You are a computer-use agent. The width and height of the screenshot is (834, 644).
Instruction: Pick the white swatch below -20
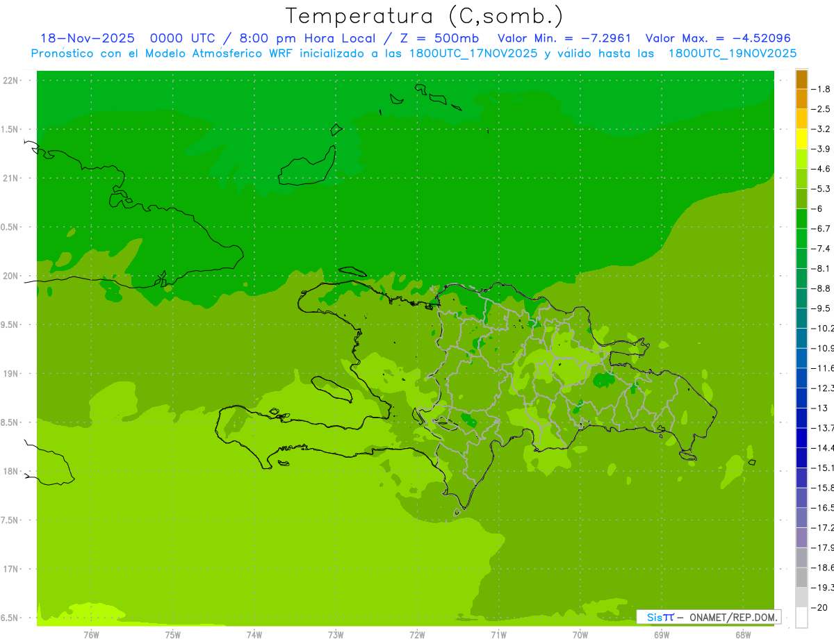click(801, 618)
